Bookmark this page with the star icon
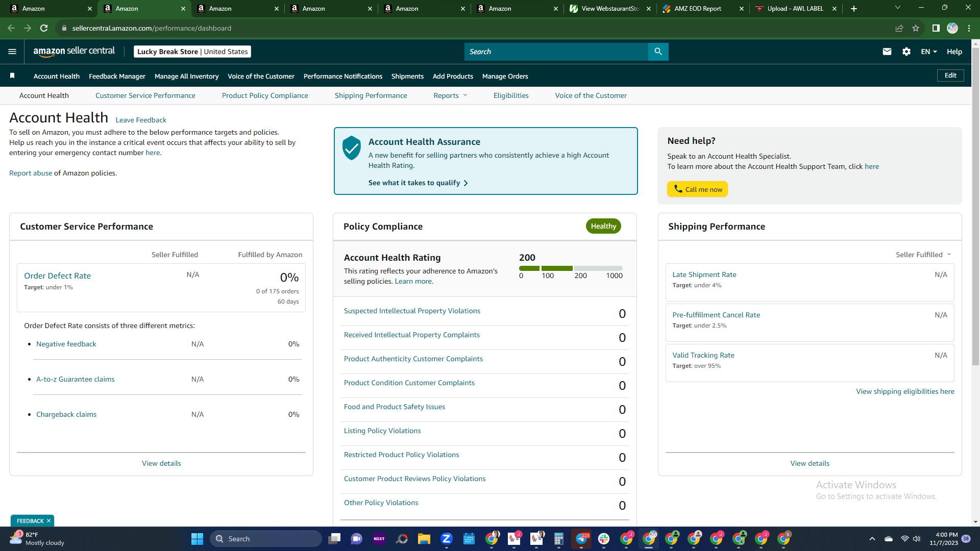Image resolution: width=980 pixels, height=551 pixels. pos(916,28)
